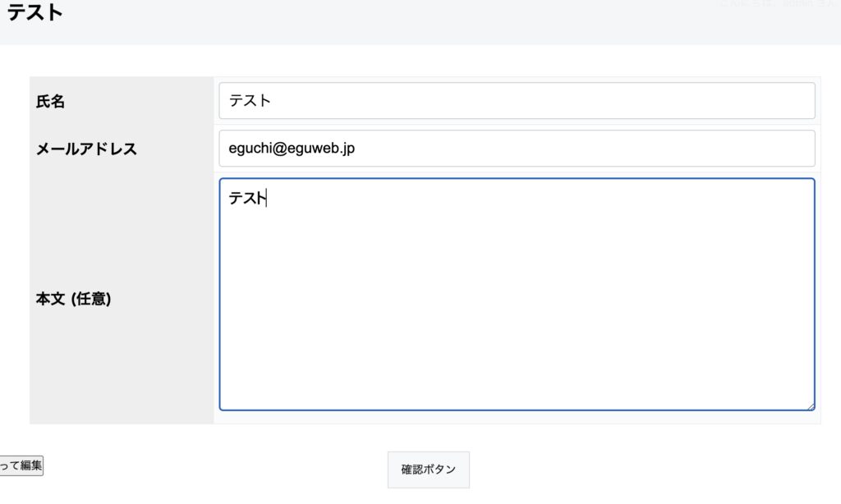Click the 本文 (任意) field label

click(x=73, y=300)
